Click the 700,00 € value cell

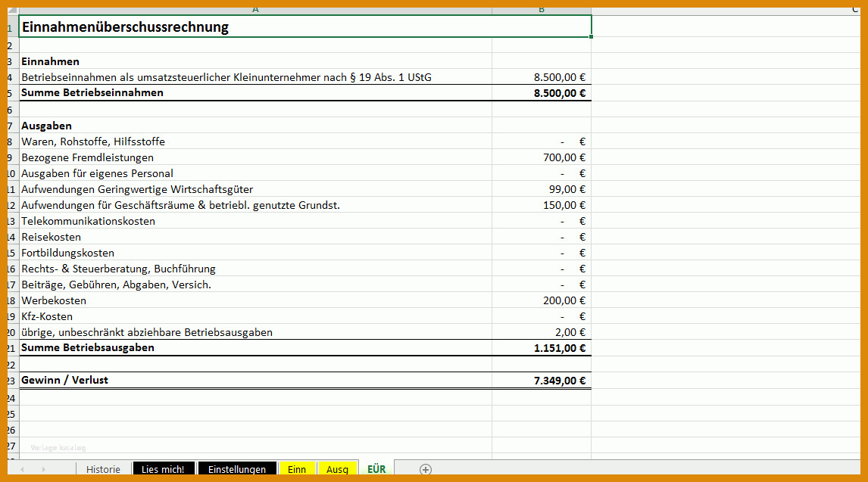542,157
